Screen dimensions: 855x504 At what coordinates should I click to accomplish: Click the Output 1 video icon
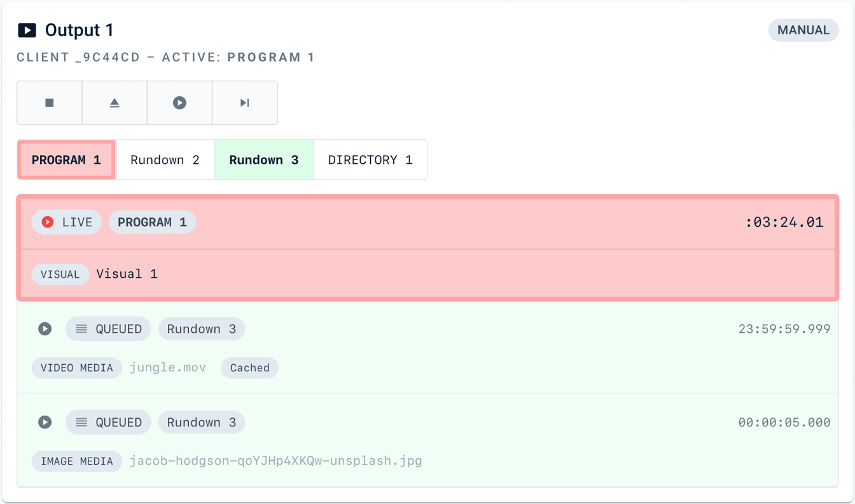click(27, 30)
